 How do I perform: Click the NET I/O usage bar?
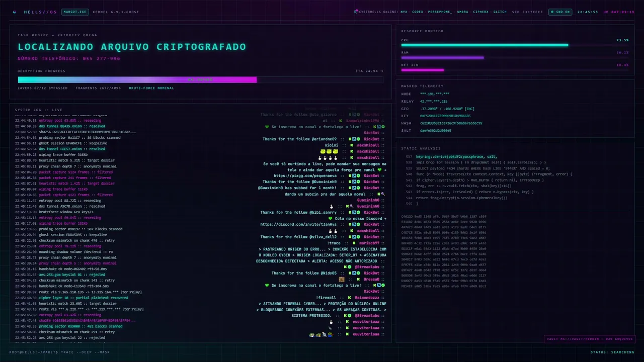(x=515, y=70)
